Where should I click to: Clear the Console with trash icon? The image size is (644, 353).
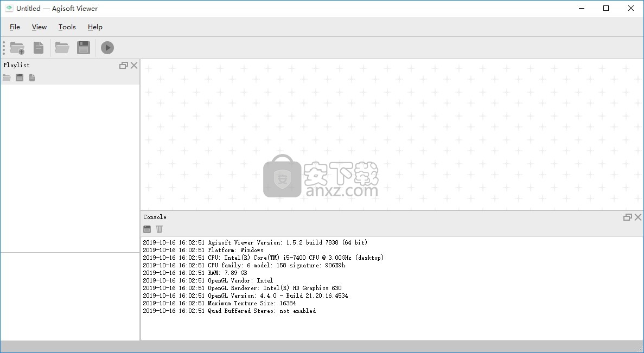160,229
